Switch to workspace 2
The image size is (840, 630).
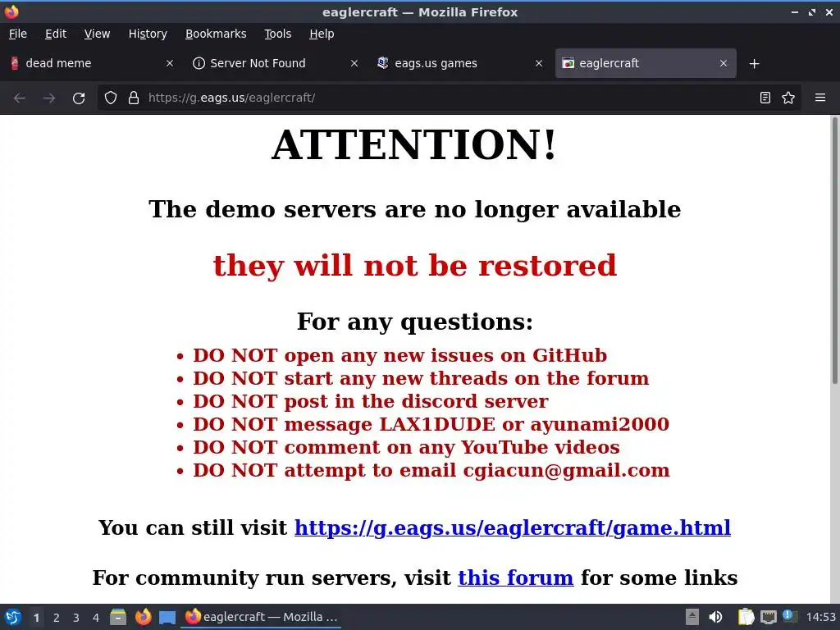57,618
